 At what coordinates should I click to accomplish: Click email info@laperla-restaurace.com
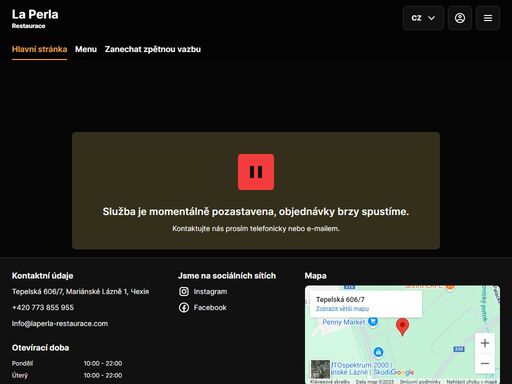tap(60, 323)
